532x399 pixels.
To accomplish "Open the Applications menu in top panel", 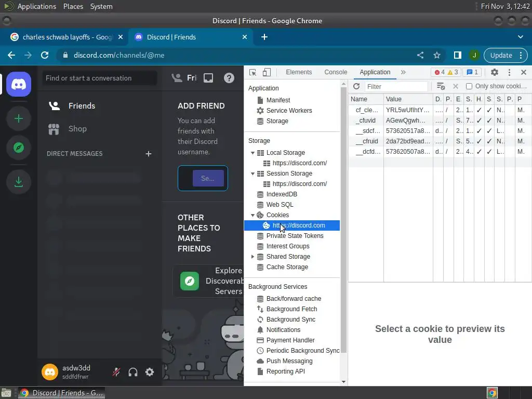I will (x=37, y=6).
